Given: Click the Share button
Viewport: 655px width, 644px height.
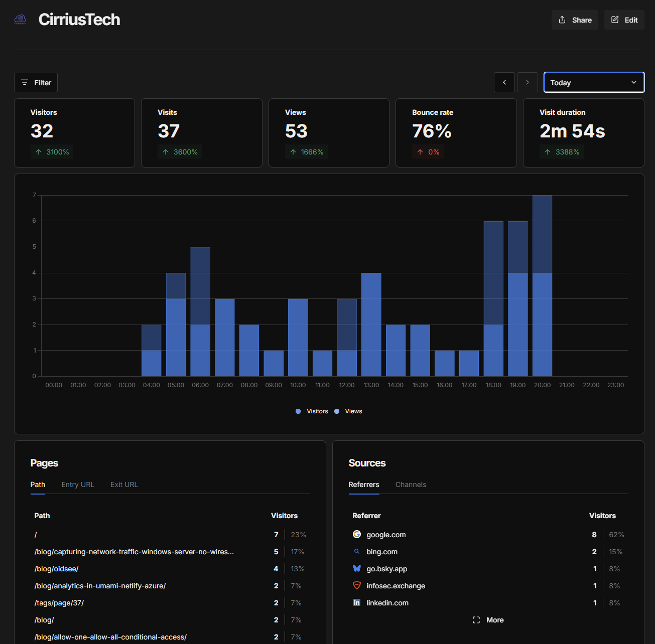Looking at the screenshot, I should pos(575,20).
